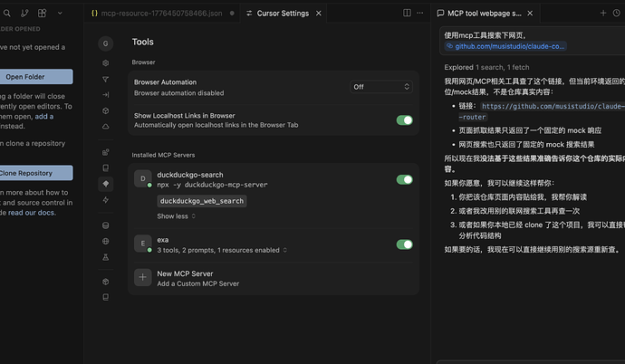Click the duckduckgo_web_search tool chip
This screenshot has height=364, width=625.
click(202, 201)
